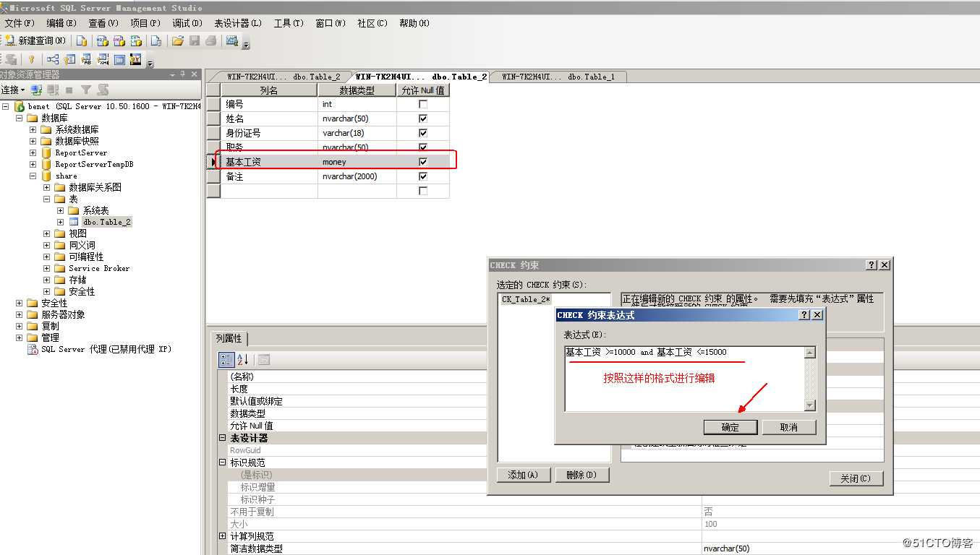
Task: Click the Activity Monitor icon
Action: pos(232,41)
